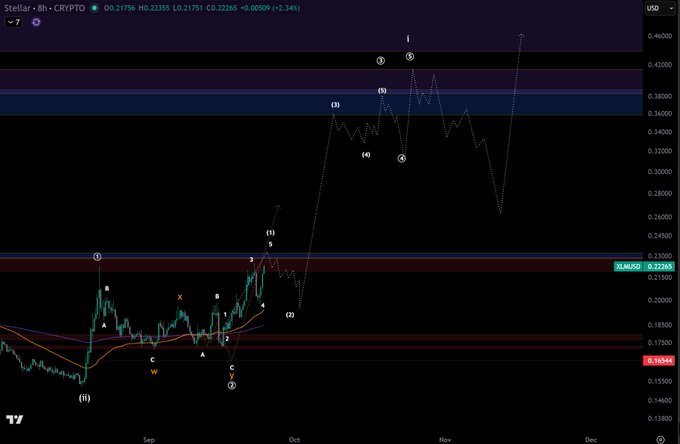680x444 pixels.
Task: Select the orange x wave label
Action: tap(180, 297)
